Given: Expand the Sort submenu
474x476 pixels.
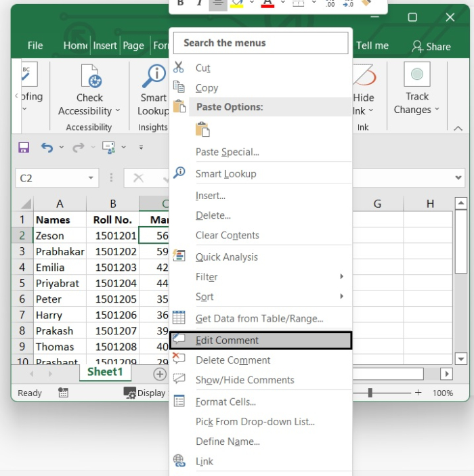Looking at the screenshot, I should click(x=261, y=297).
